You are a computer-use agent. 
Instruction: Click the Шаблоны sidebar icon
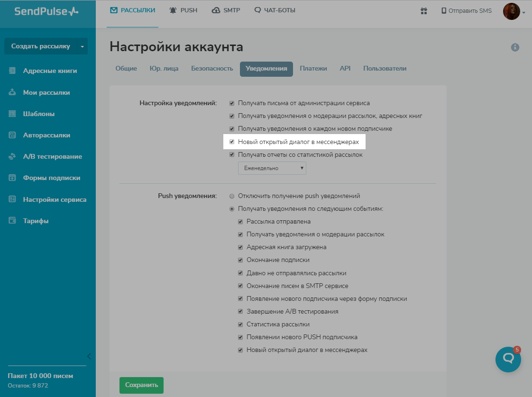pos(12,114)
